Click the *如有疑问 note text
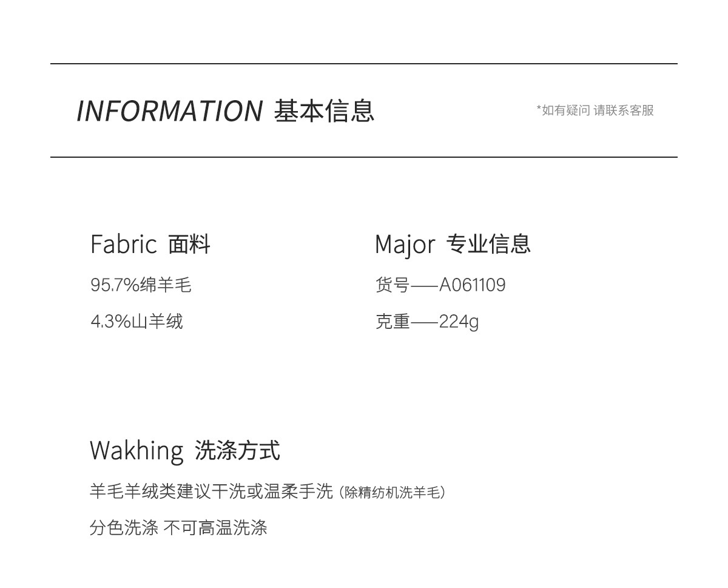Viewport: 728px width, 588px height. coord(563,110)
